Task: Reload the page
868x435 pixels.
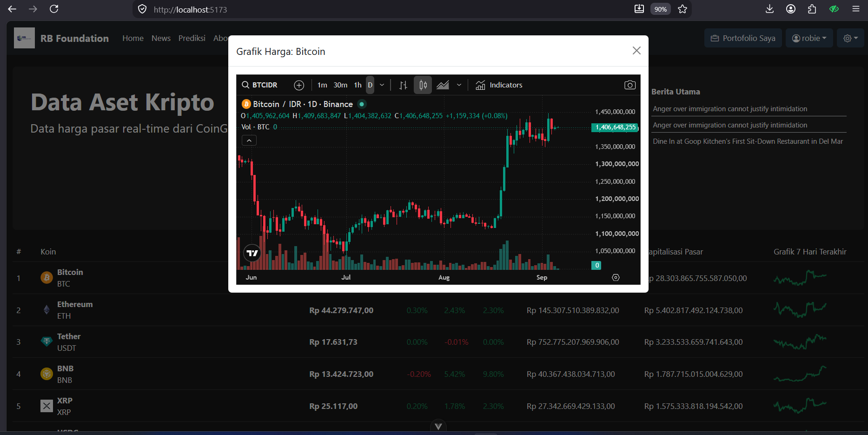Action: point(54,9)
